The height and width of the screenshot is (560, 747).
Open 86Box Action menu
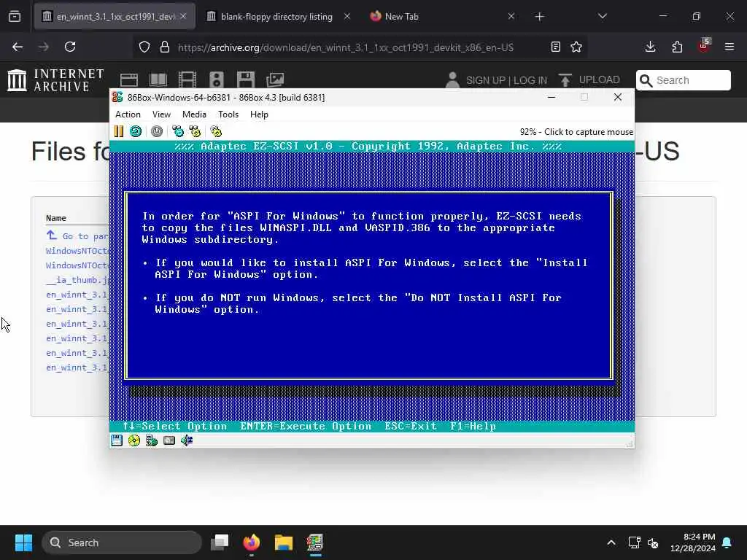coord(128,114)
